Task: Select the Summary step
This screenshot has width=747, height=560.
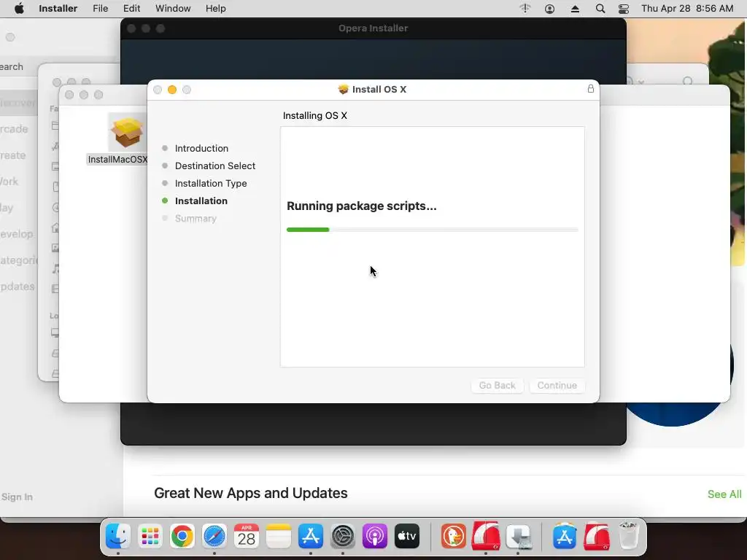Action: (x=196, y=219)
